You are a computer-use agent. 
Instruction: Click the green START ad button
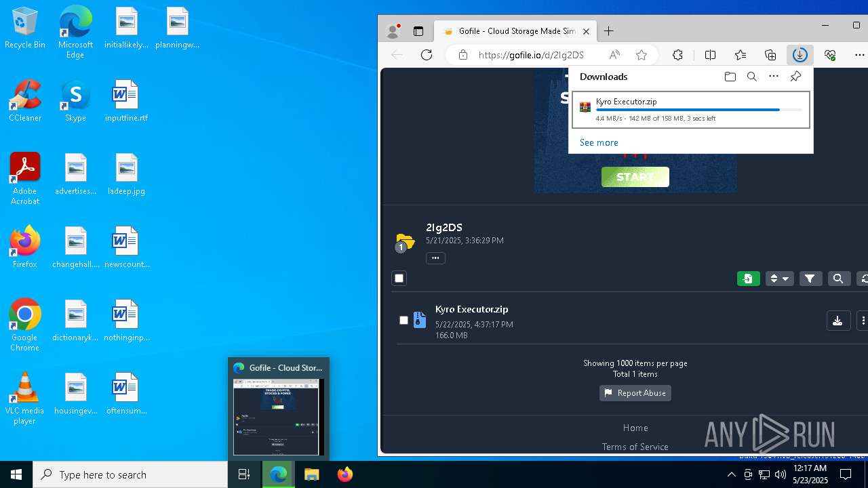tap(635, 177)
